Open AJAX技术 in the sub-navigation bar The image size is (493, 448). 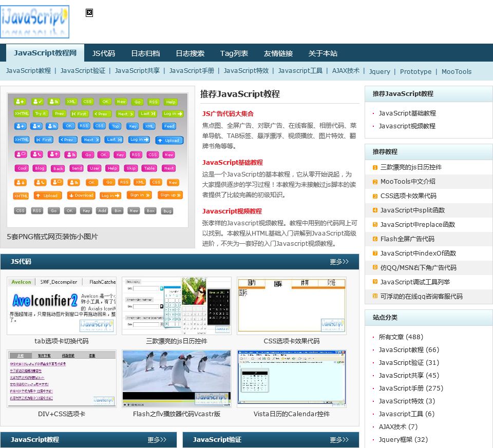[346, 71]
